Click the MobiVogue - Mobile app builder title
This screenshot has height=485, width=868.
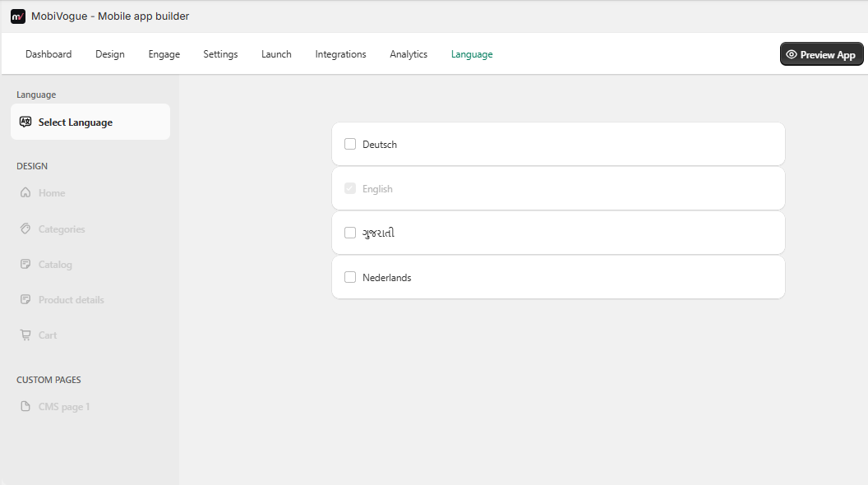click(110, 16)
